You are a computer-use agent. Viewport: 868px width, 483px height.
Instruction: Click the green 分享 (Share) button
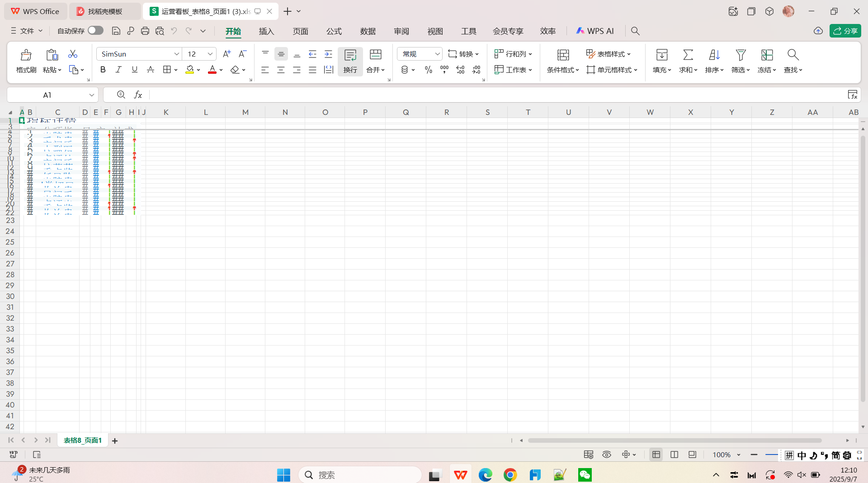click(x=845, y=31)
